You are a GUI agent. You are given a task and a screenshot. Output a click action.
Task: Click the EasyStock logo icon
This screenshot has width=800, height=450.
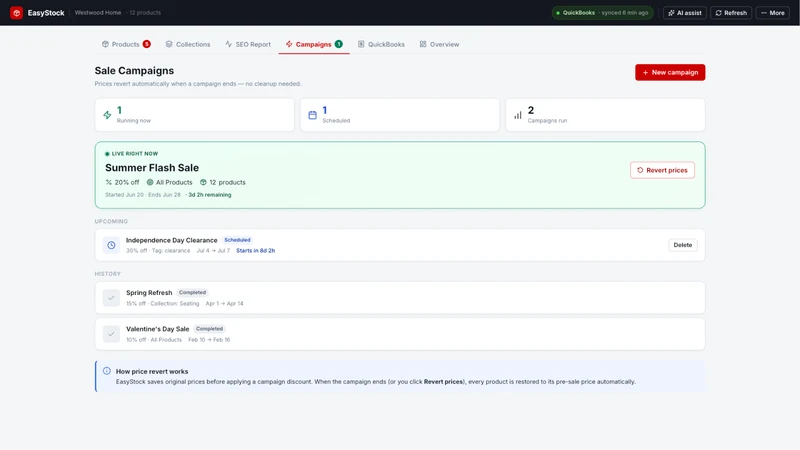pos(16,13)
